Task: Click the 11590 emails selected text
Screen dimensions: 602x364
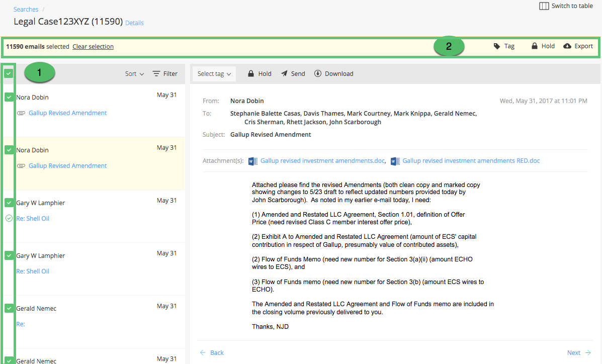Action: (x=38, y=46)
